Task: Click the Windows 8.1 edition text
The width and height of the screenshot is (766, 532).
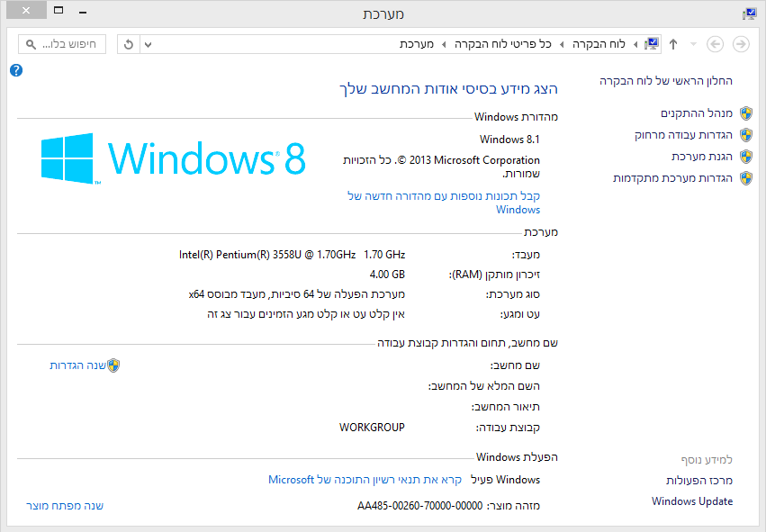Action: coord(509,140)
